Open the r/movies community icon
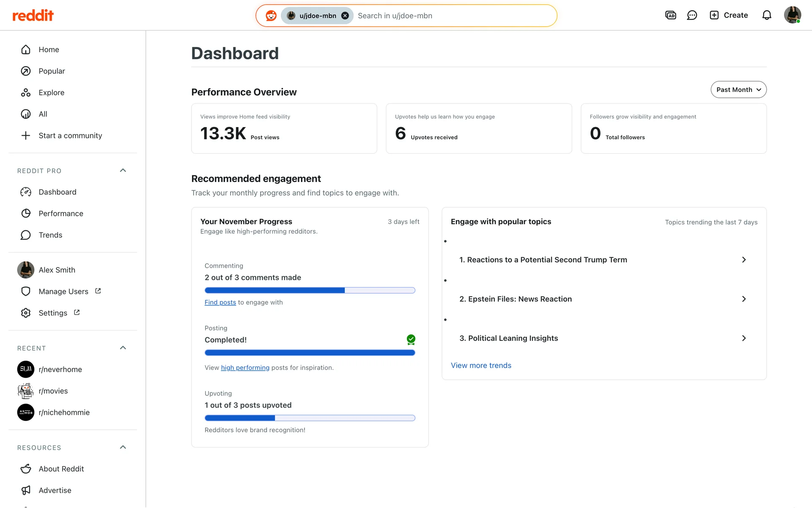The height and width of the screenshot is (508, 812). tap(26, 391)
